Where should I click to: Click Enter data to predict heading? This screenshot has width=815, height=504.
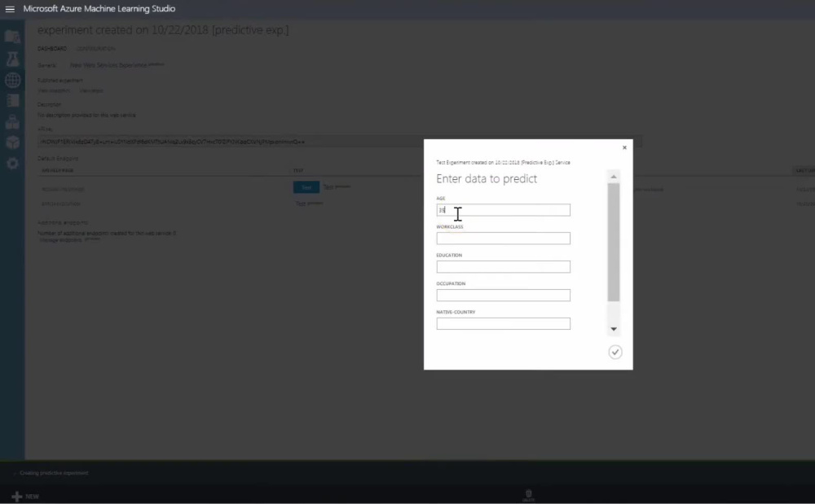(487, 179)
